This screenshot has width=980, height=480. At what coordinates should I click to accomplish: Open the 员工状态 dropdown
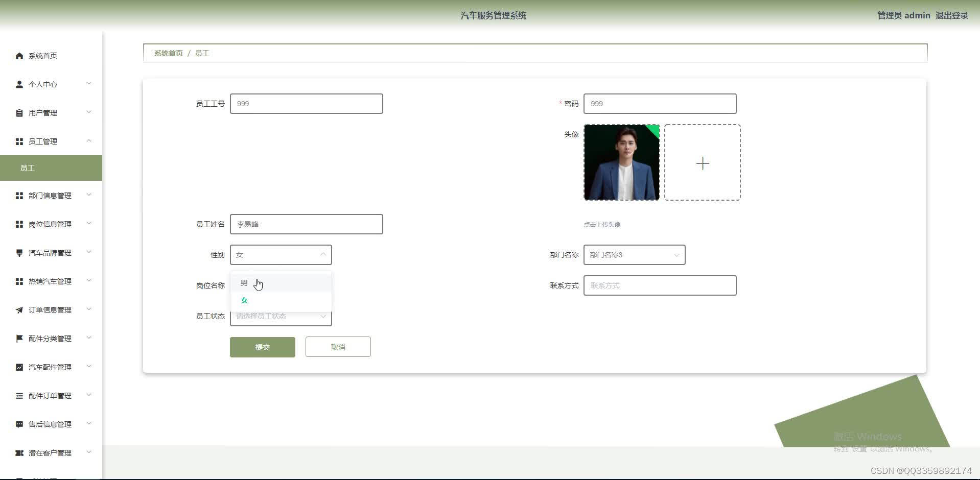coord(281,316)
